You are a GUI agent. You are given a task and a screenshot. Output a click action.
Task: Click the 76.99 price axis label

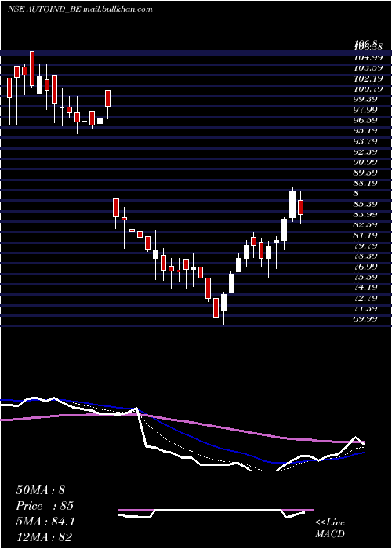click(366, 267)
